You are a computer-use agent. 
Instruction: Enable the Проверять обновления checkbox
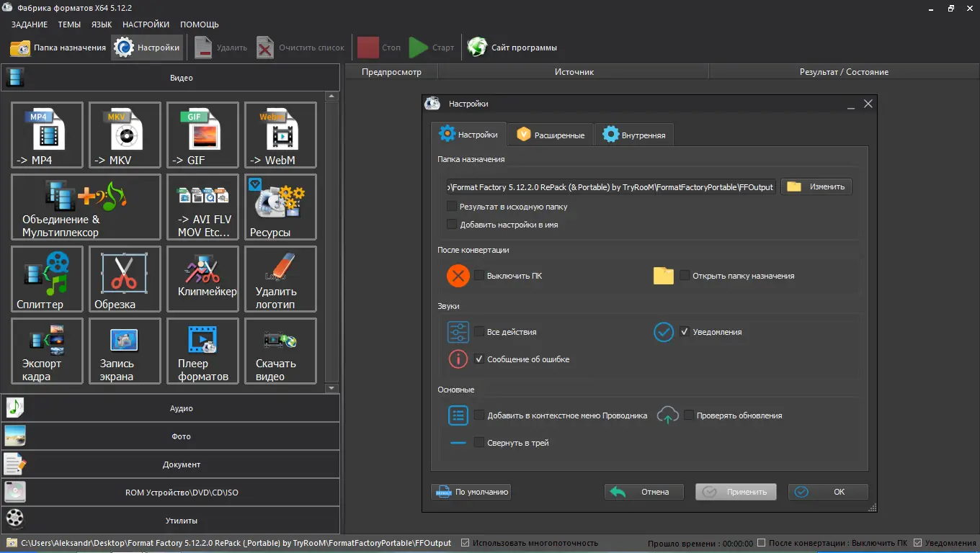tap(689, 415)
